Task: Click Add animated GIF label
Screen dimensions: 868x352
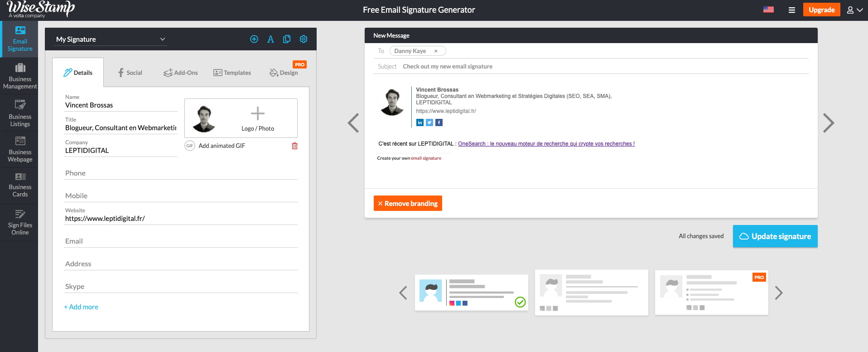Action: pos(222,146)
